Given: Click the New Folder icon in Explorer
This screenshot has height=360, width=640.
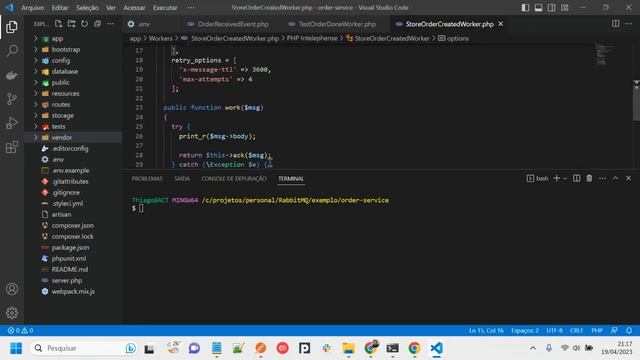Looking at the screenshot, I should click(x=71, y=24).
